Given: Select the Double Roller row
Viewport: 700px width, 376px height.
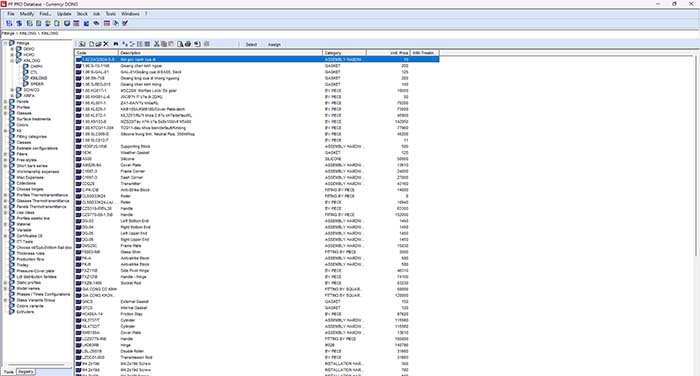Looking at the screenshot, I should click(257, 351).
